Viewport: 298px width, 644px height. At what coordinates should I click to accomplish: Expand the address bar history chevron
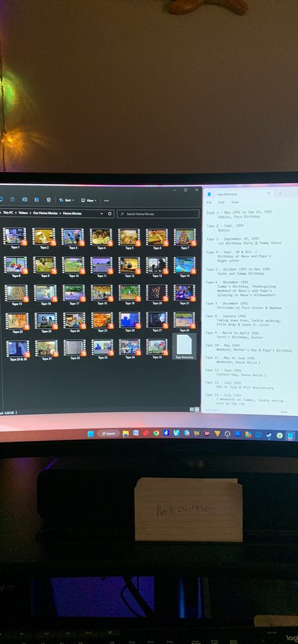(102, 214)
